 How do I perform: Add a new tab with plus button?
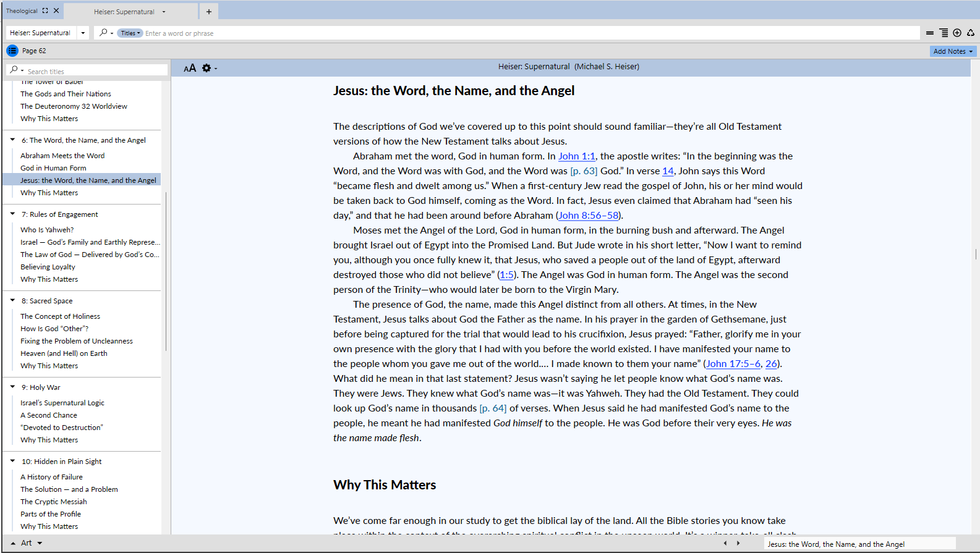[209, 11]
